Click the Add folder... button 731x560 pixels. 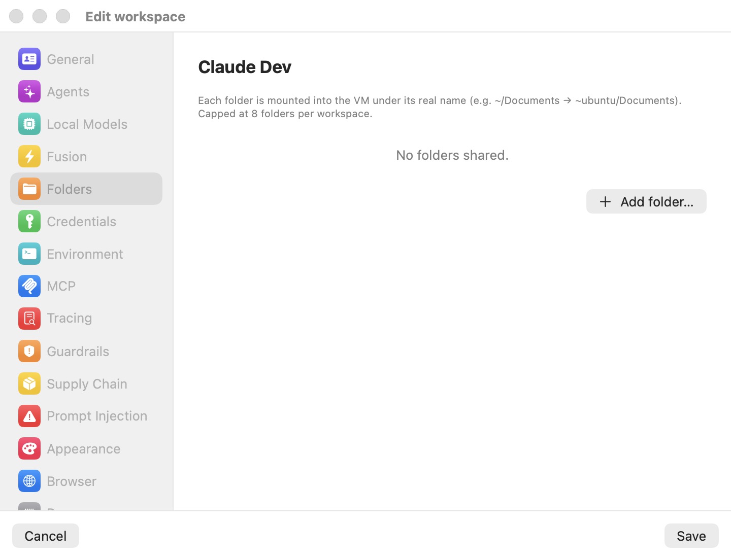click(x=646, y=201)
